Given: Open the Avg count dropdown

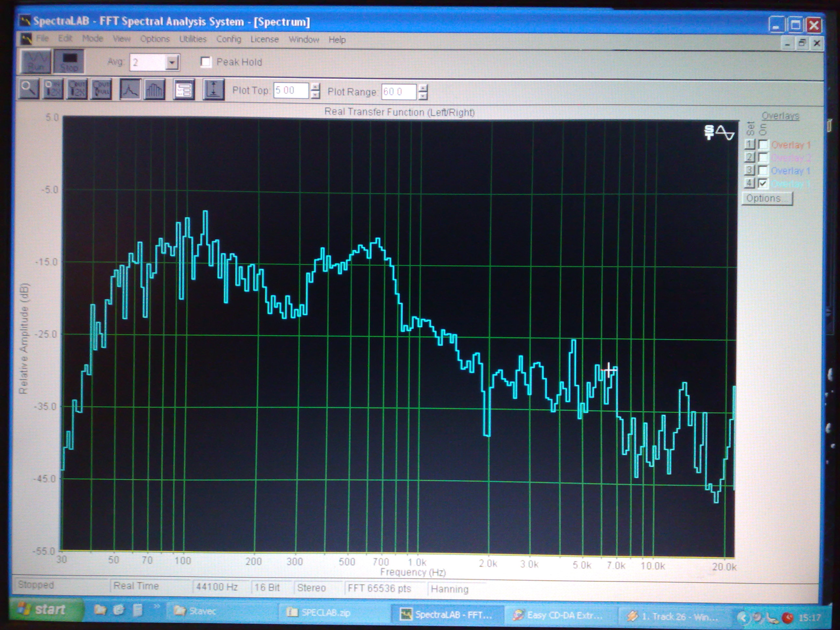Looking at the screenshot, I should pyautogui.click(x=172, y=63).
